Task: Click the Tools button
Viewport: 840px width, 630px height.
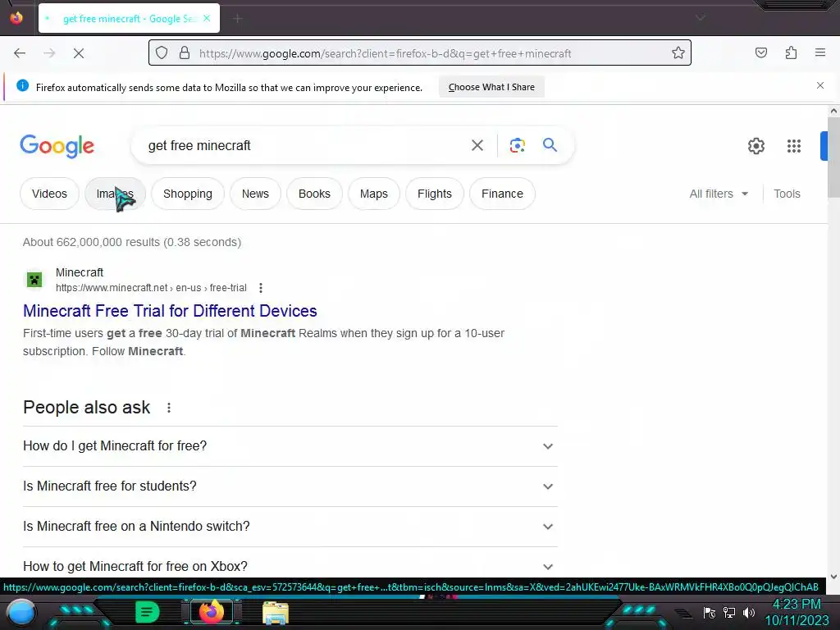Action: tap(787, 194)
